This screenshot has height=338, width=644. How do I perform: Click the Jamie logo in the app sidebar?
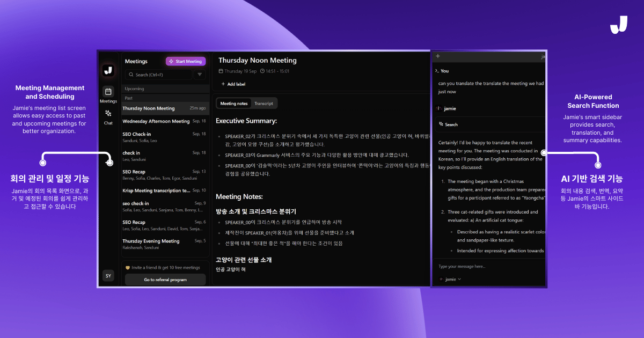tap(108, 70)
